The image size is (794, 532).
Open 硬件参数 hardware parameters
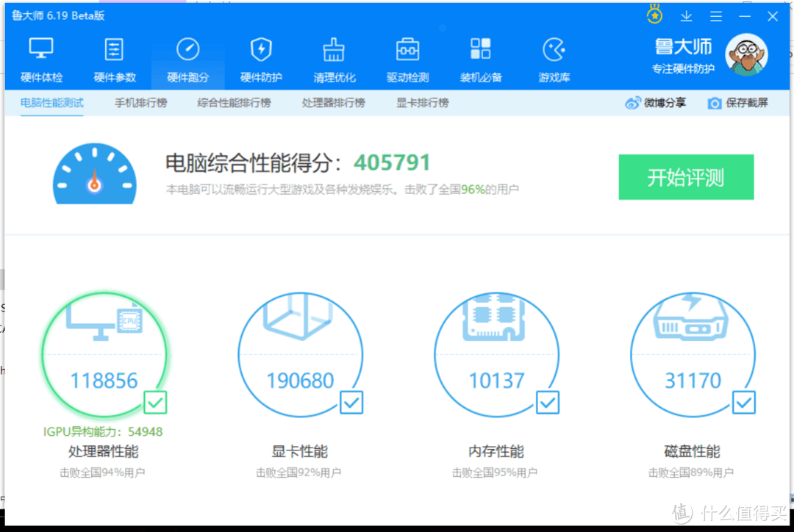coord(115,60)
